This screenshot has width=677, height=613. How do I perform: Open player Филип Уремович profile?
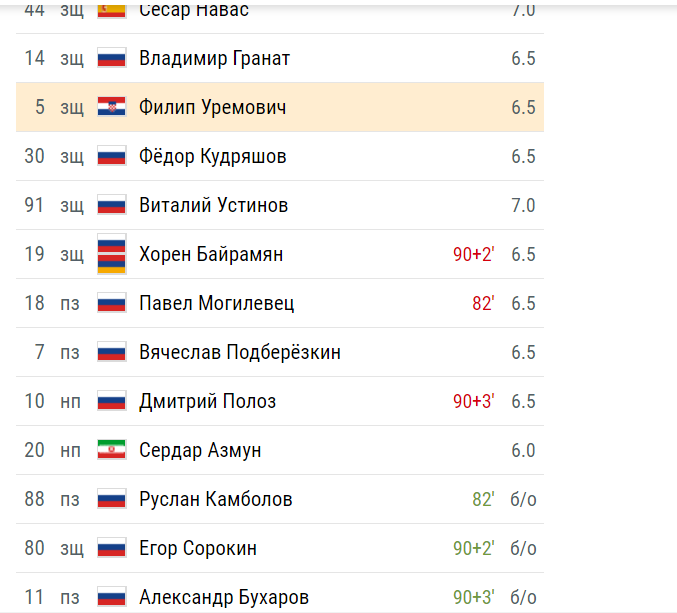212,107
